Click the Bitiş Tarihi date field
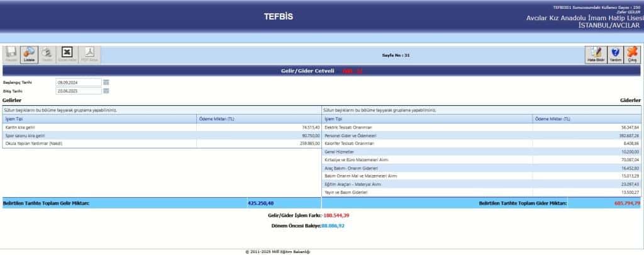 tap(78, 91)
